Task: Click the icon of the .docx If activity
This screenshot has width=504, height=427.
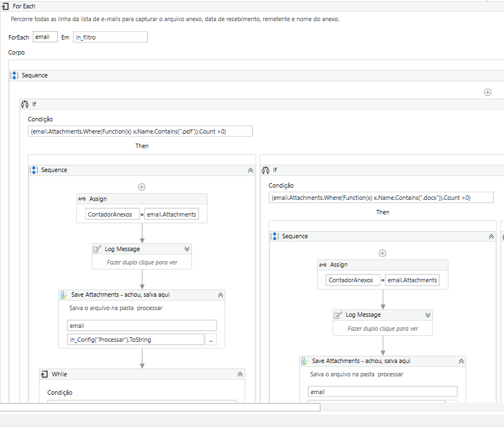Action: (265, 170)
